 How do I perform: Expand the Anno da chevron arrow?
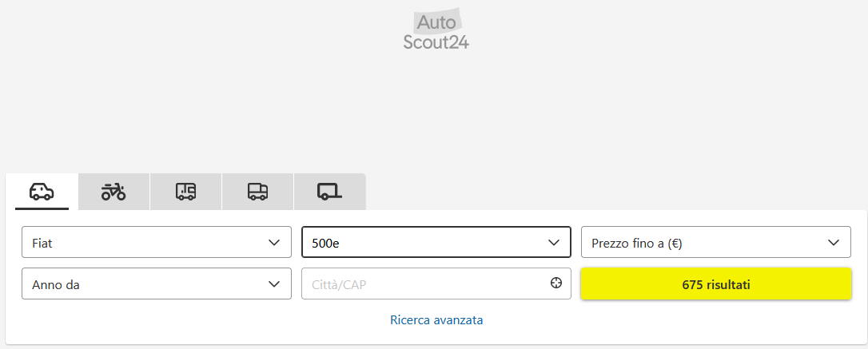[x=274, y=284]
